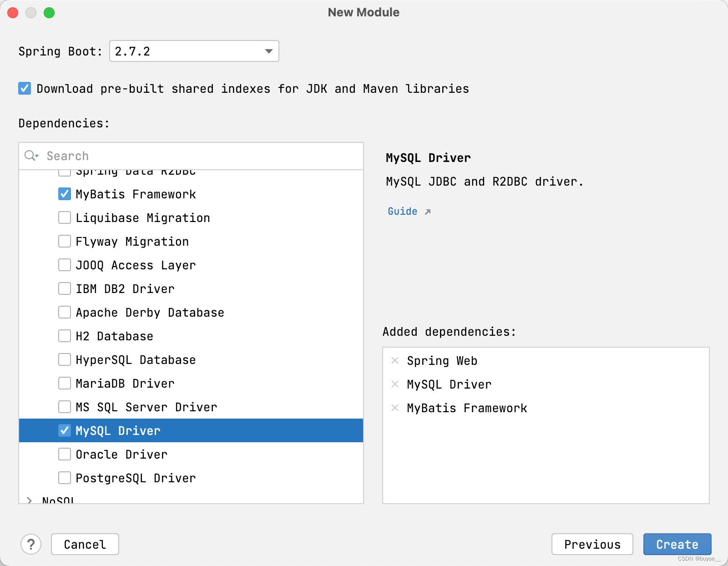This screenshot has width=728, height=566.
Task: Remove MySQL Driver from added dependencies
Action: pyautogui.click(x=394, y=384)
